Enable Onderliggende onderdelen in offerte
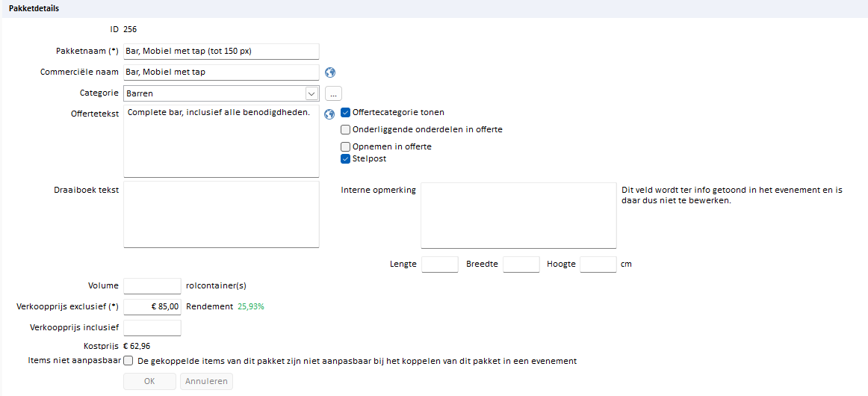868x396 pixels. (x=346, y=129)
